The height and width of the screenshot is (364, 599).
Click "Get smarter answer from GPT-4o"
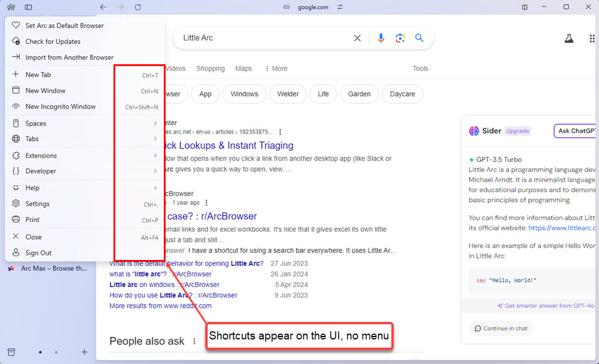(546, 306)
